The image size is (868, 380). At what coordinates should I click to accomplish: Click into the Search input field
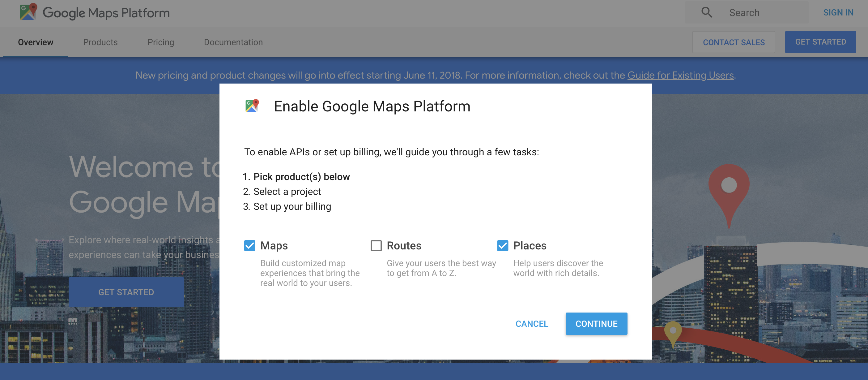(765, 12)
